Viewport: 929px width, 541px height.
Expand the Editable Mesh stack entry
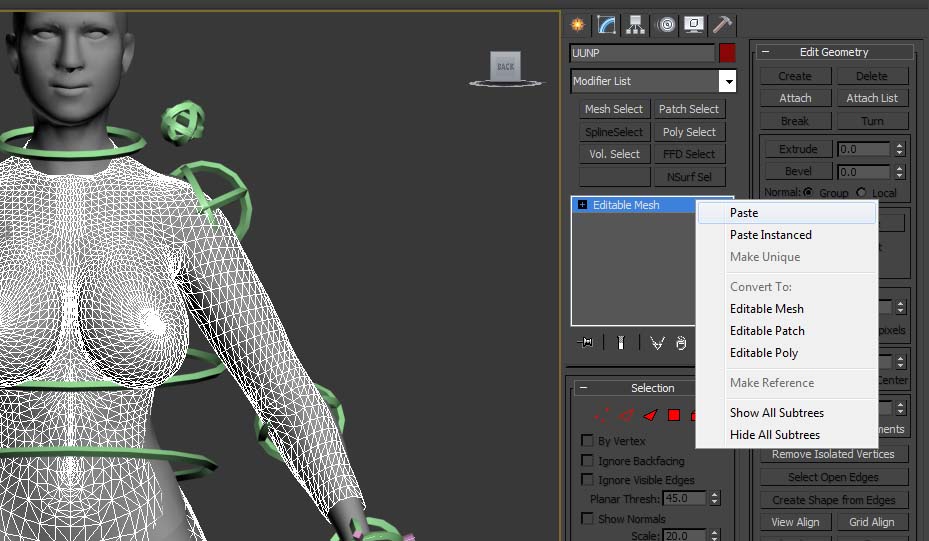point(582,205)
